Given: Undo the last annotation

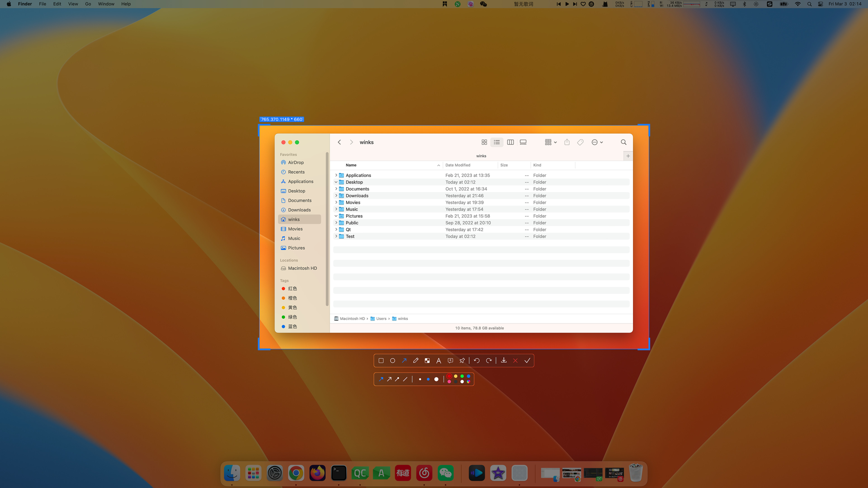Looking at the screenshot, I should tap(477, 360).
